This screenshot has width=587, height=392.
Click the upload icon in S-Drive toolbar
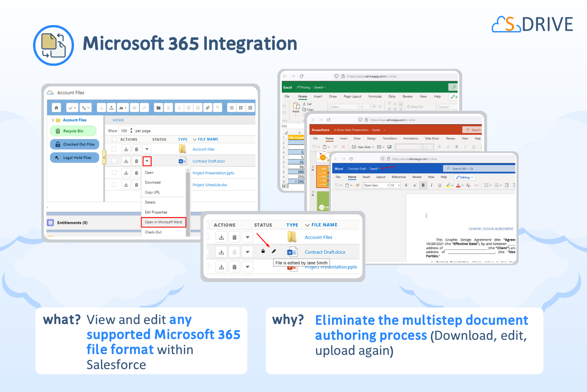(111, 108)
